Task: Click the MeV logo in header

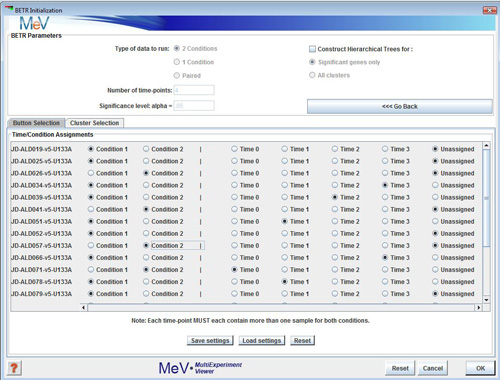Action: click(34, 24)
